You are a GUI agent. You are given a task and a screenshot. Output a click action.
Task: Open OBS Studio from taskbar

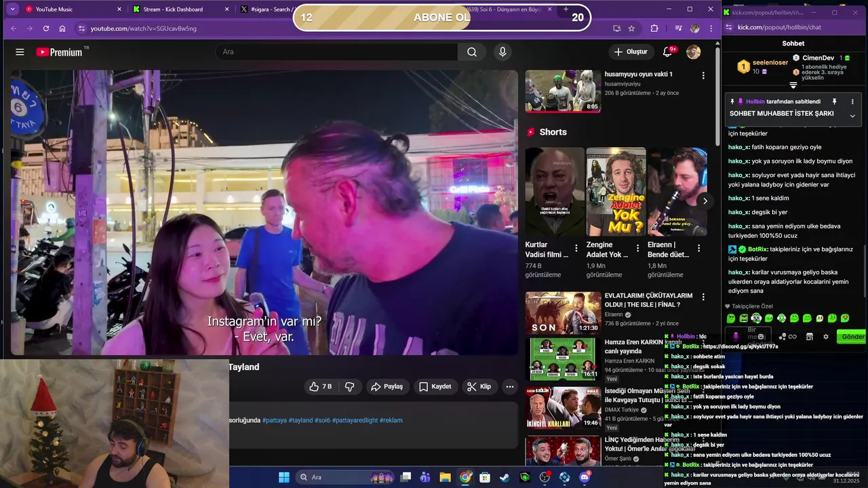click(x=545, y=477)
